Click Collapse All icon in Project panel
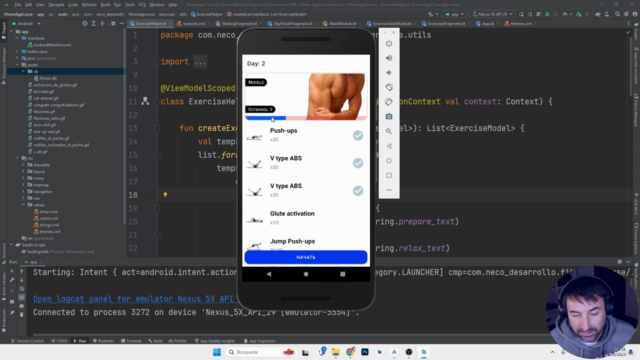Screen dimensions: 640x360 click(x=102, y=24)
